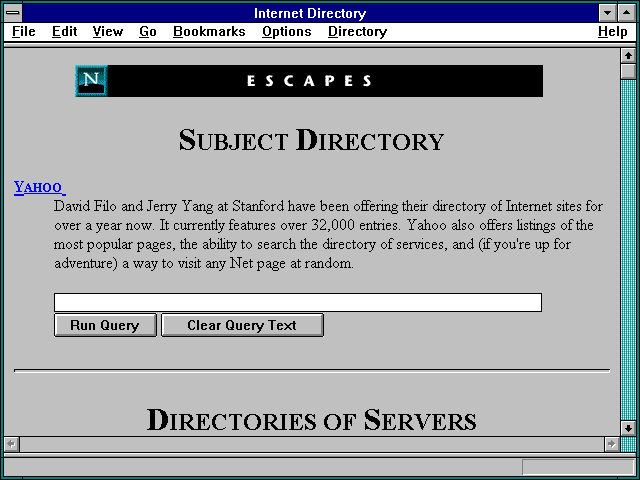The image size is (640, 480).
Task: Click the Internet Directory title bar text
Action: click(310, 13)
